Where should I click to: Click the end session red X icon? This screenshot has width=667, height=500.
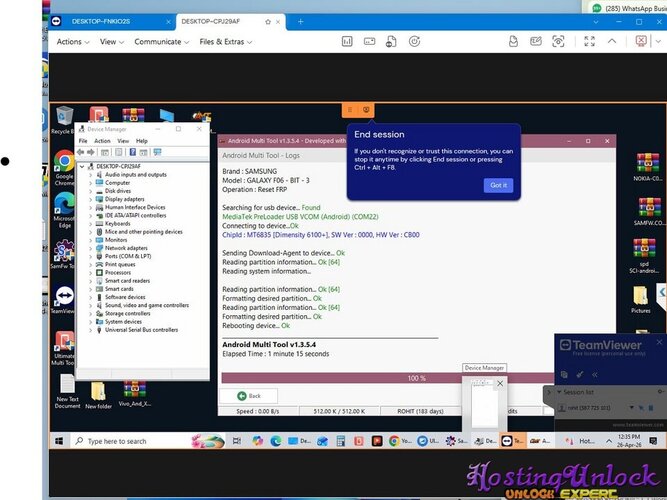pyautogui.click(x=641, y=41)
